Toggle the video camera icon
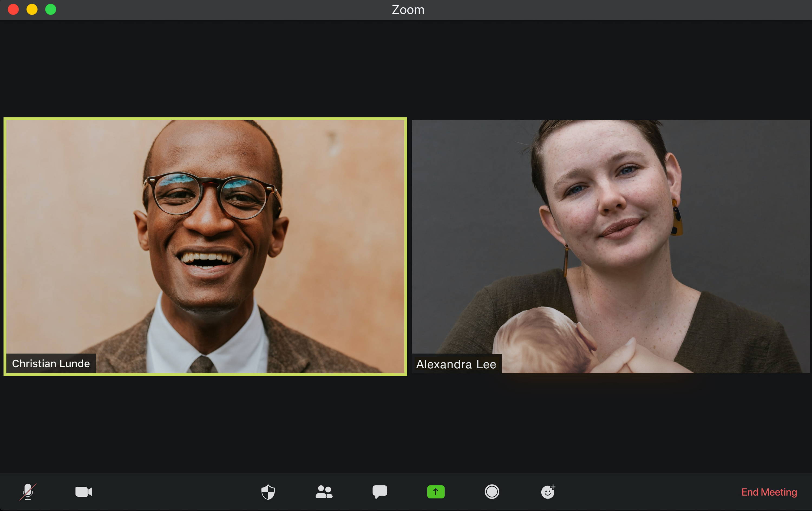This screenshot has width=812, height=511. tap(84, 492)
